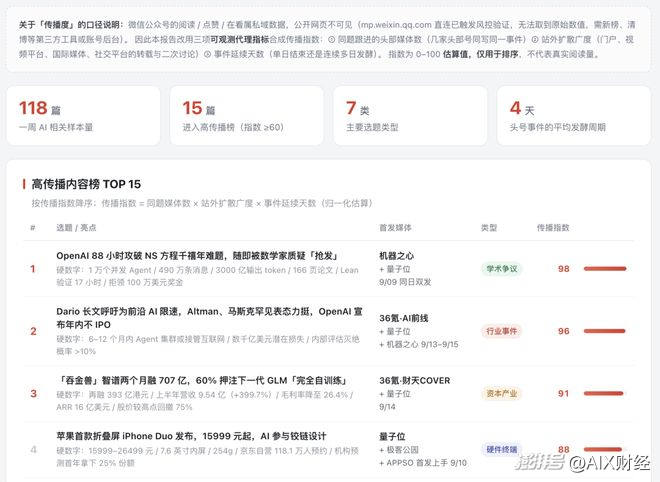Click the 一周 AI 相关样本量 caption

(56, 127)
